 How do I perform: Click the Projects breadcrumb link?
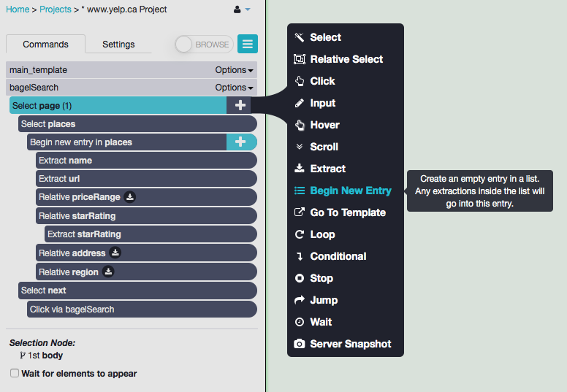[x=56, y=9]
